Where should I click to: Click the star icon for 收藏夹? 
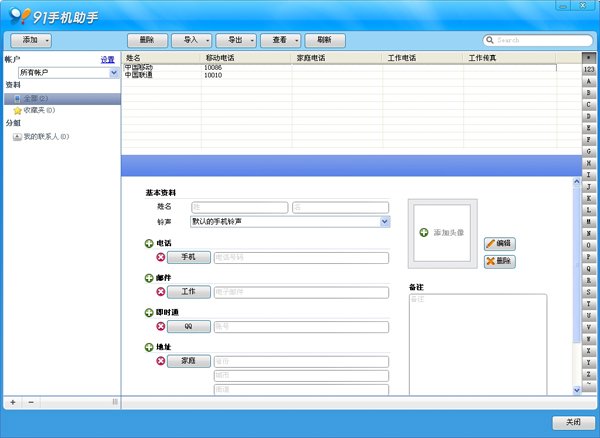tap(17, 111)
